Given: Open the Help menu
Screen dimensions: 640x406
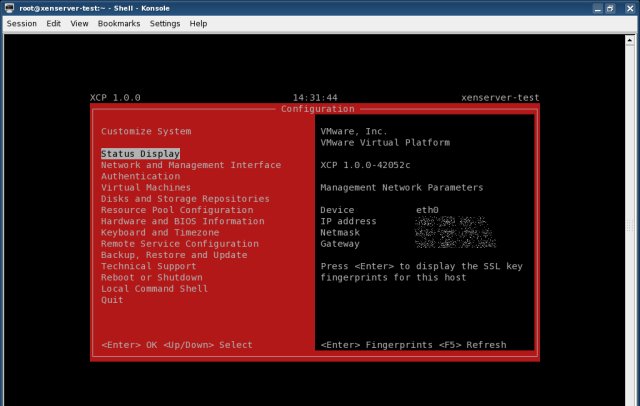Looking at the screenshot, I should (x=198, y=24).
